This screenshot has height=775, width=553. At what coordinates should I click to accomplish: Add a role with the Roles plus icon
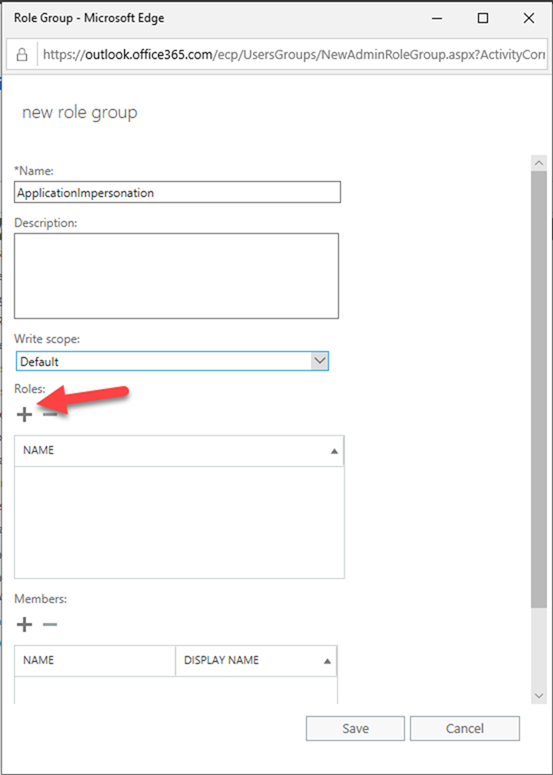click(x=24, y=414)
